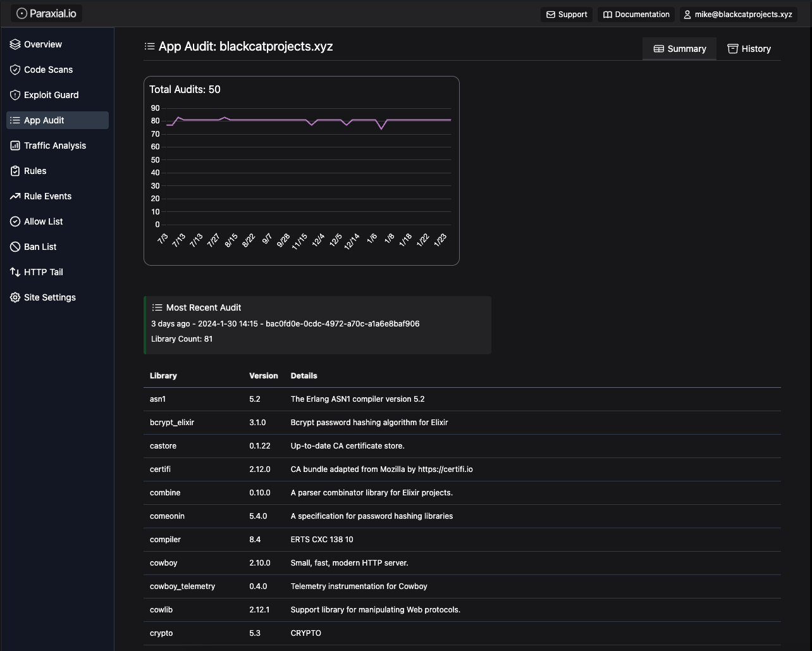Image resolution: width=812 pixels, height=651 pixels.
Task: Click the Exploit Guard shield icon
Action: pyautogui.click(x=15, y=95)
